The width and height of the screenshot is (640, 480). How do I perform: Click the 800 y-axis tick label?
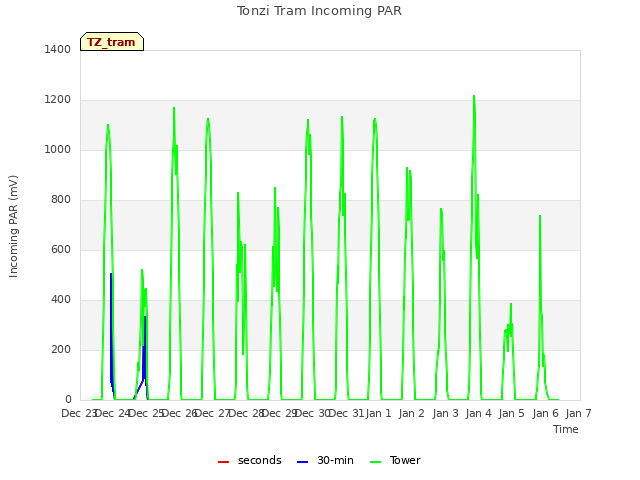tap(61, 200)
